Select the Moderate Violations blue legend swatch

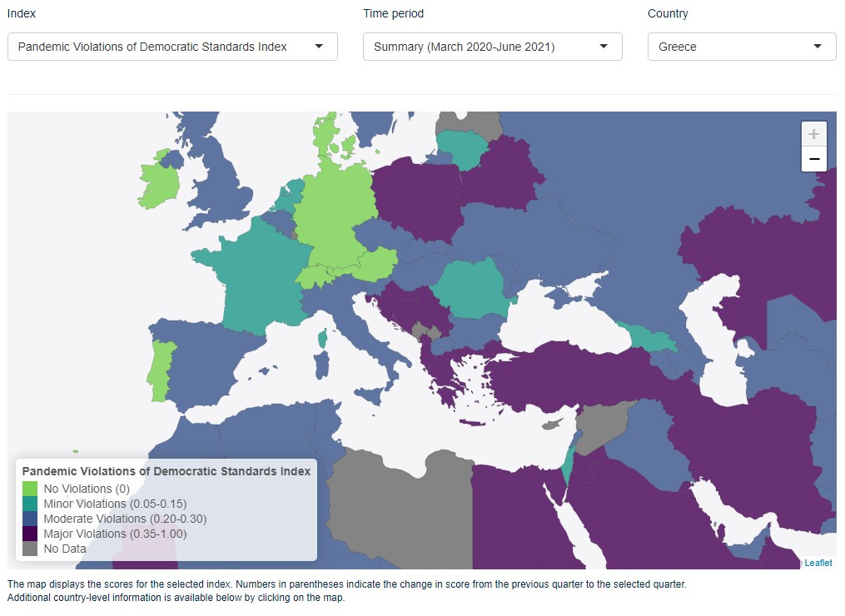pyautogui.click(x=30, y=519)
